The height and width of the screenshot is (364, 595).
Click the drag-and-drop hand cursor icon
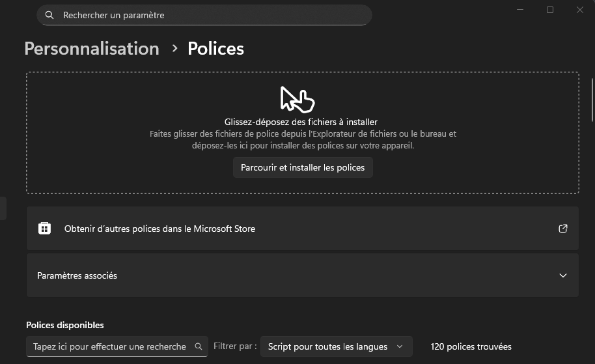(297, 100)
